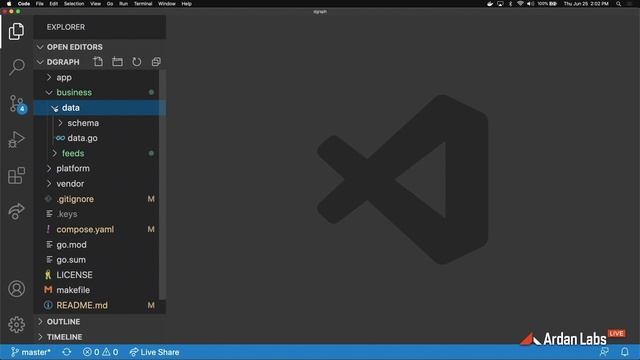Refresh the Explorer tree
The width and height of the screenshot is (640, 360).
[x=137, y=62]
